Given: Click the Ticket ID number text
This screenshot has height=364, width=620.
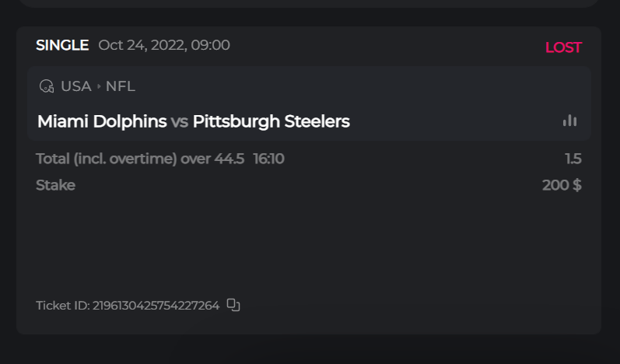Looking at the screenshot, I should pos(156,306).
